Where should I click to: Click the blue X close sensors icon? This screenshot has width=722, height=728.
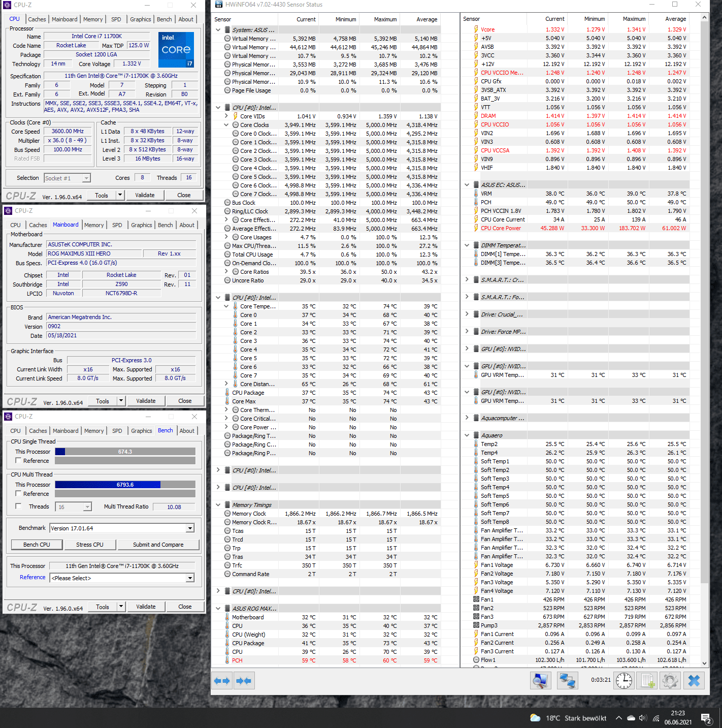(694, 680)
